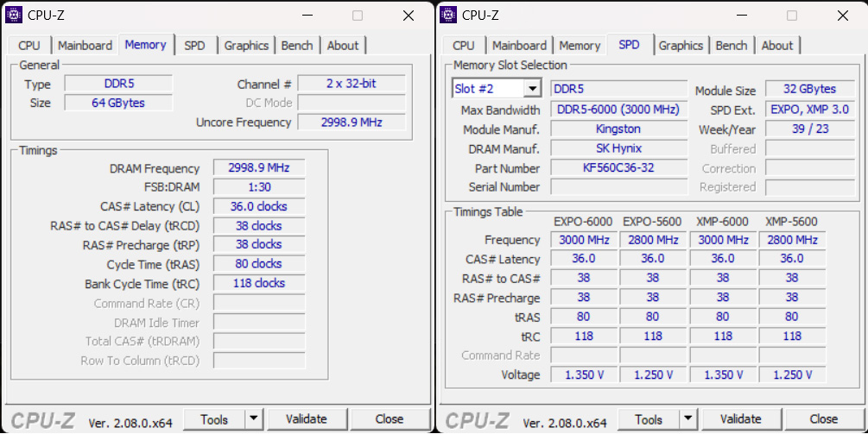Click the EXPO-5600 frequency 2800 MHz cell
The height and width of the screenshot is (434, 868).
tap(653, 240)
